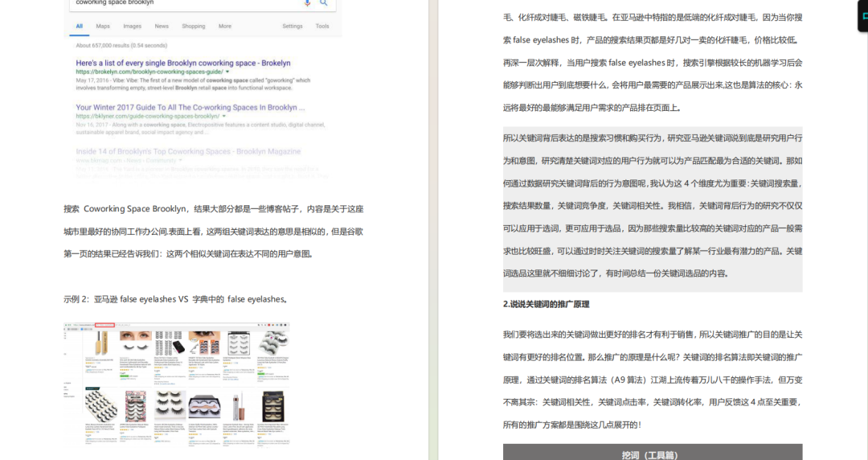Expand the arrow after www.bkmag.com News Community

(x=181, y=160)
